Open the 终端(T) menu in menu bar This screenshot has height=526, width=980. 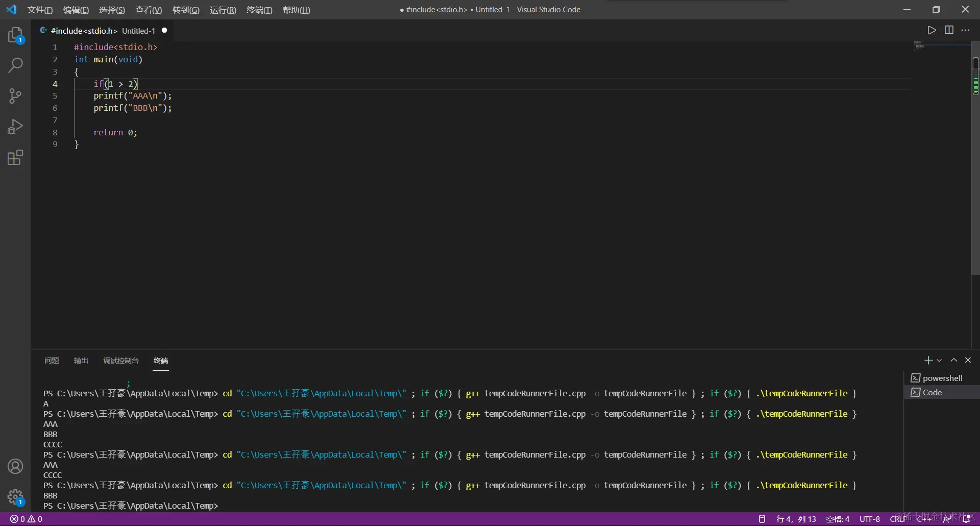coord(259,10)
